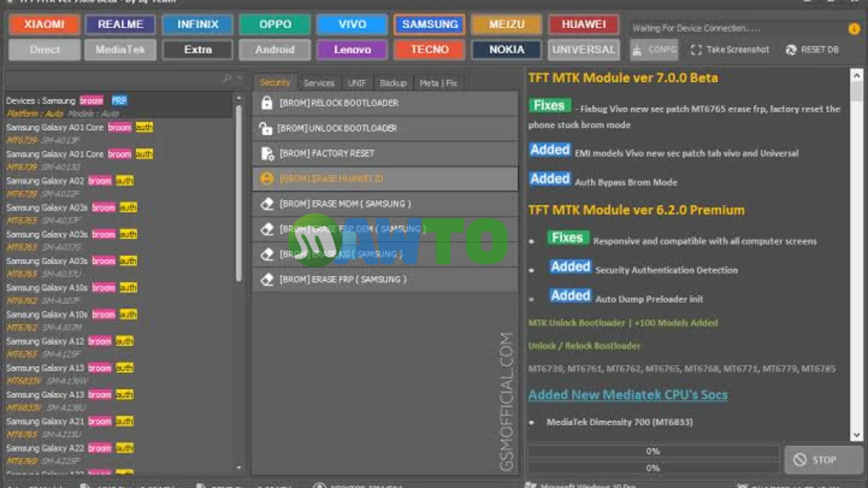Viewport: 868px width, 488px height.
Task: Select the VIVO brand button
Action: pyautogui.click(x=352, y=24)
